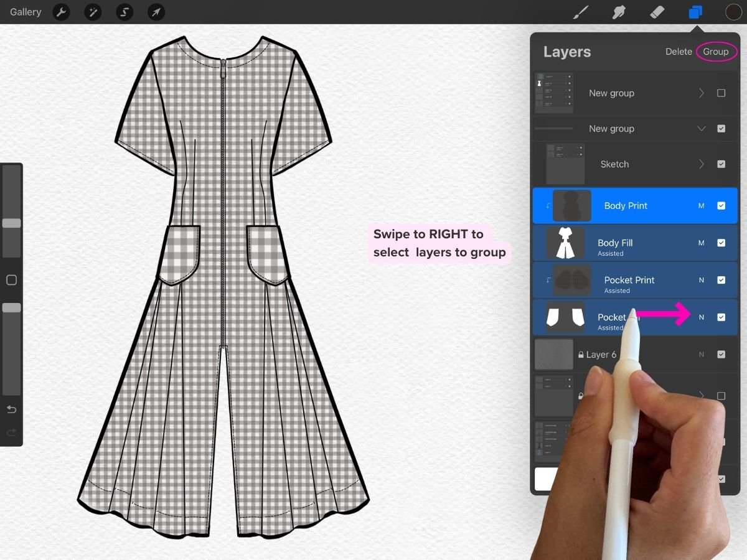Screen dimensions: 747x560
Task: Pick the Paint brush tool
Action: (x=581, y=12)
